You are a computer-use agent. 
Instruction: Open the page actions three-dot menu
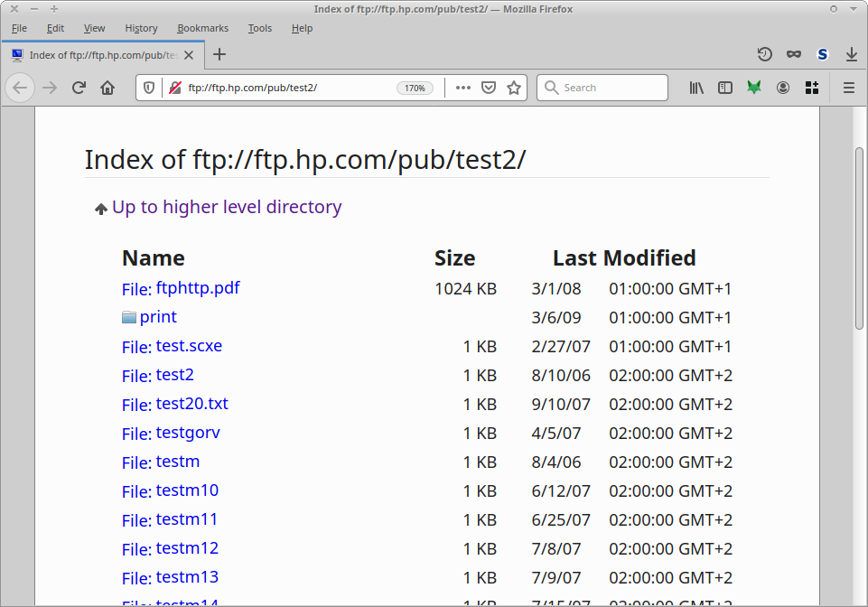[x=463, y=88]
